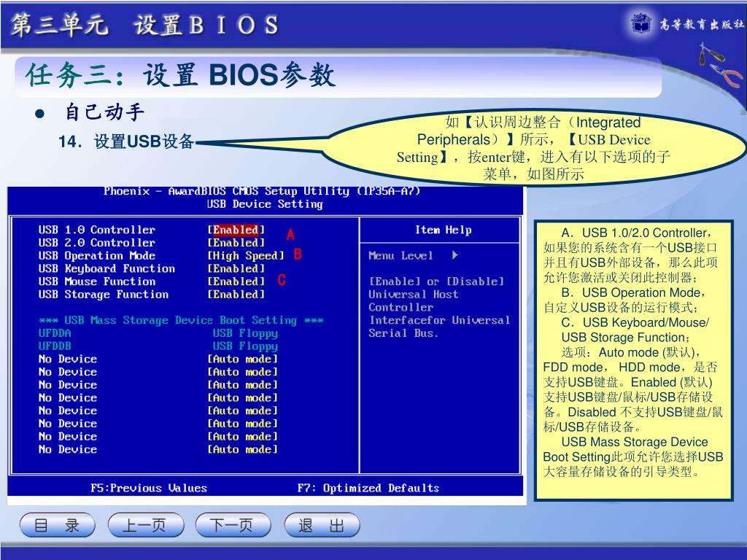Image resolution: width=747 pixels, height=560 pixels.
Task: Click the Serial Bus. help text line
Action: coord(403,332)
